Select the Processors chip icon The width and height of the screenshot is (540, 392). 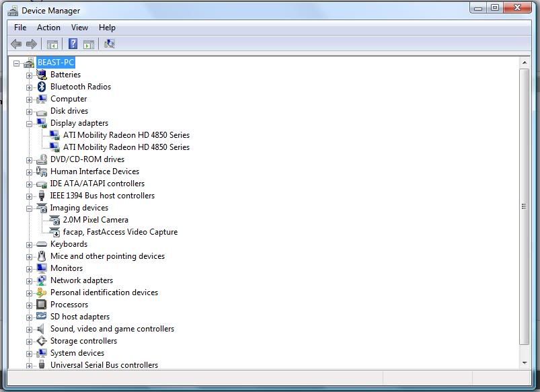42,305
